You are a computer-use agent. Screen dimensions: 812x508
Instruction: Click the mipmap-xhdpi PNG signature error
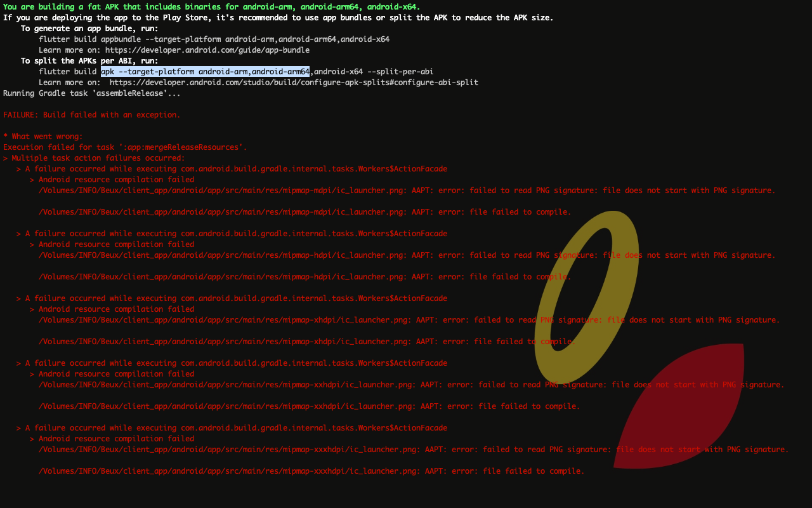pyautogui.click(x=409, y=319)
